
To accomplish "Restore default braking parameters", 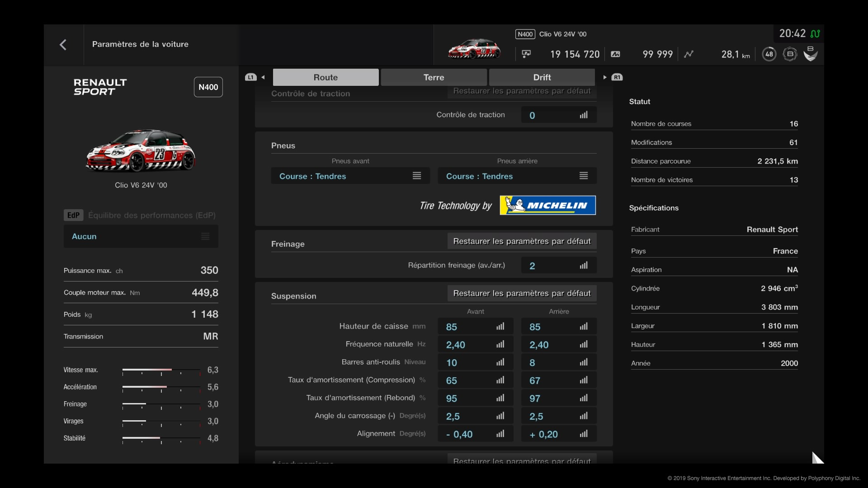I will [x=522, y=241].
